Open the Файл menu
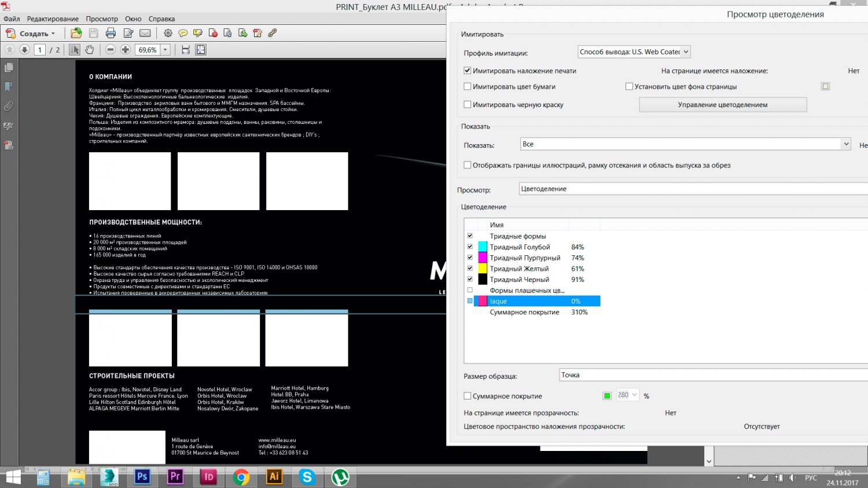868x488 pixels. (x=12, y=19)
